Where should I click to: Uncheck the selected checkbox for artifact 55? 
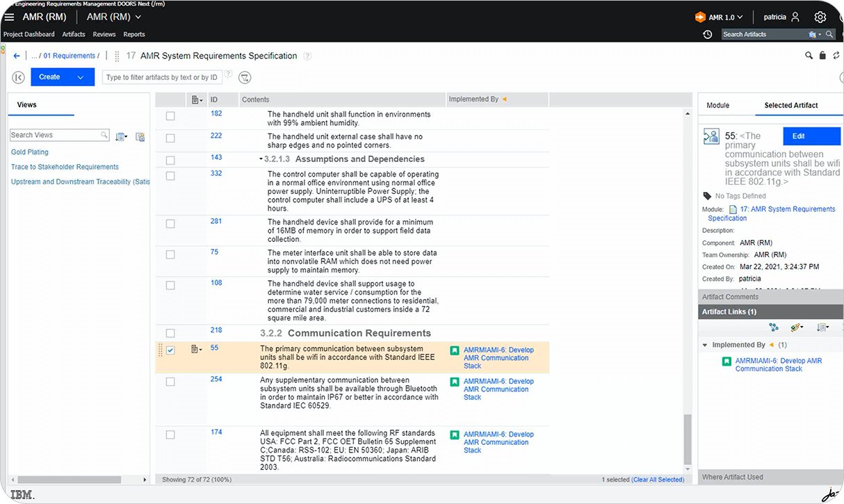[170, 350]
